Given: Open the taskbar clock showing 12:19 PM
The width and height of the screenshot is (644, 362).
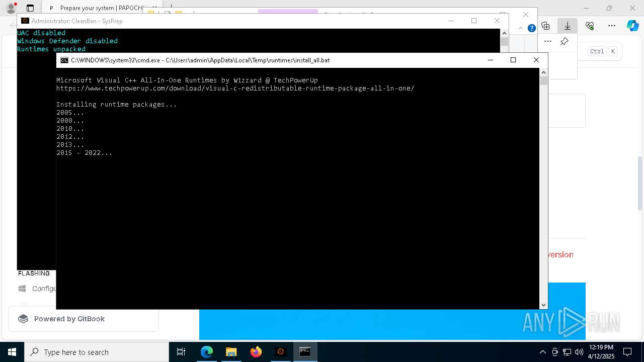Looking at the screenshot, I should point(601,352).
